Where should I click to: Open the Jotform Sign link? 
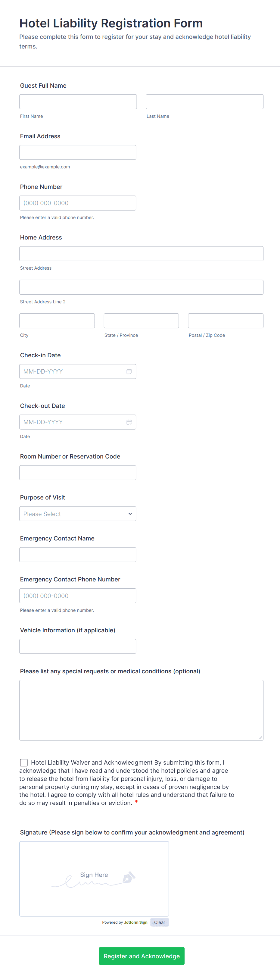(135, 922)
